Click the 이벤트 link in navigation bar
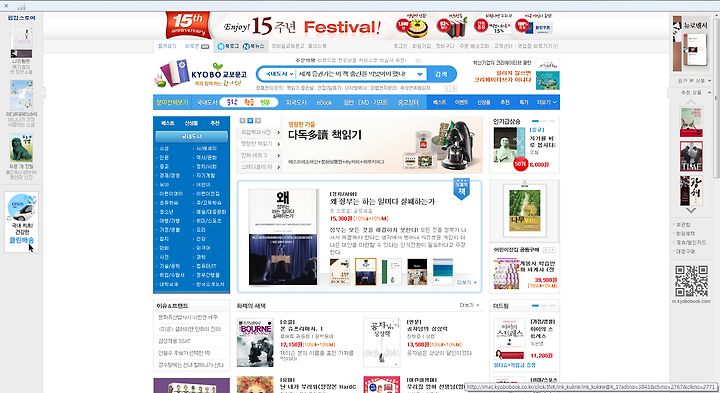 tap(461, 102)
